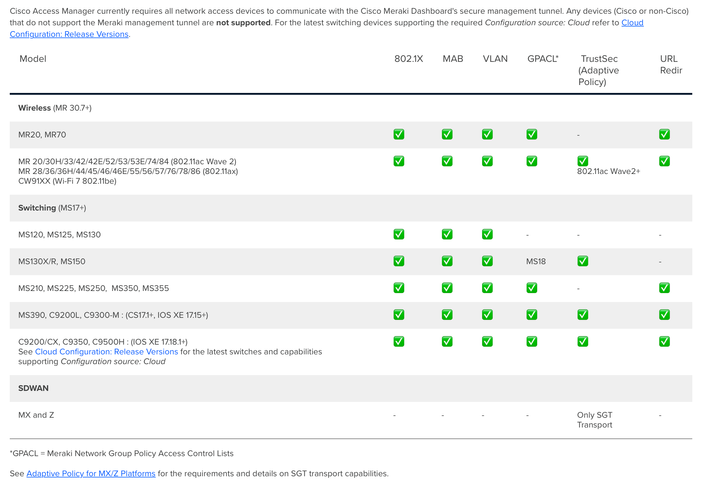Open Cloud Configuration: Release Versions link in C9200/CX row
727x493 pixels.
coord(106,352)
